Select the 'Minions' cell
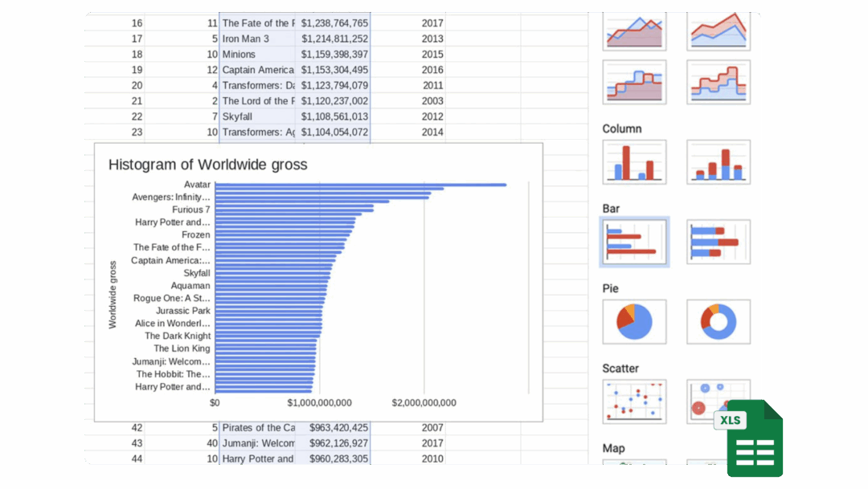Viewport: 868px width, 489px height. [x=257, y=55]
